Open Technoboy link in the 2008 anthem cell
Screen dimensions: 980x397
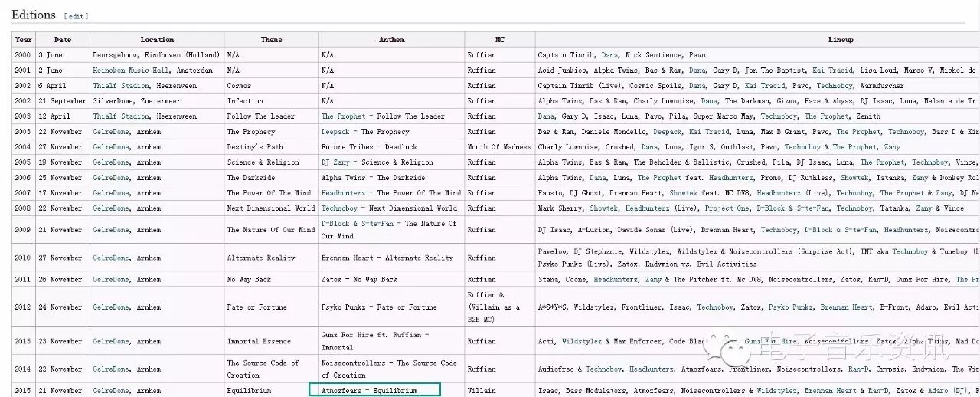[340, 208]
